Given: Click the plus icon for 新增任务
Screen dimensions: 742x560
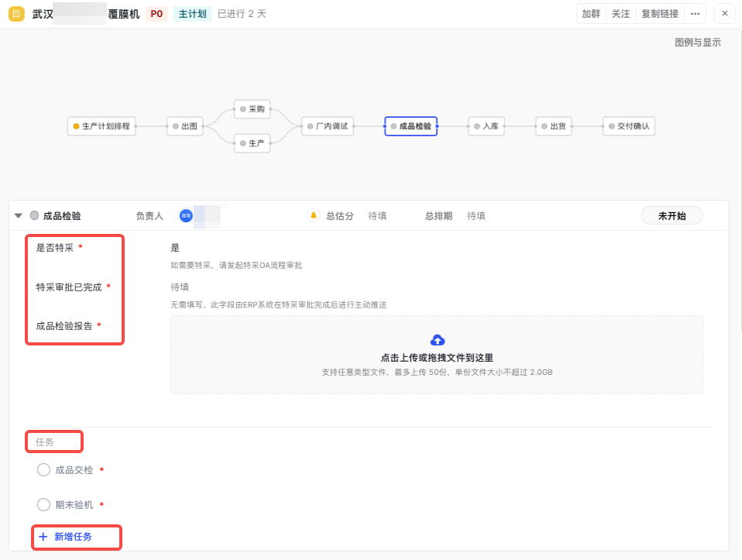Looking at the screenshot, I should [43, 537].
